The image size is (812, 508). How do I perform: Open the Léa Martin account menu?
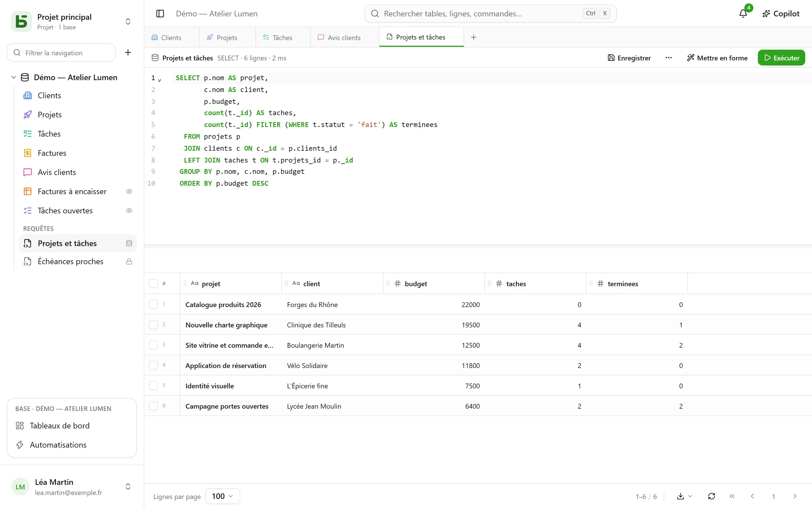point(72,487)
